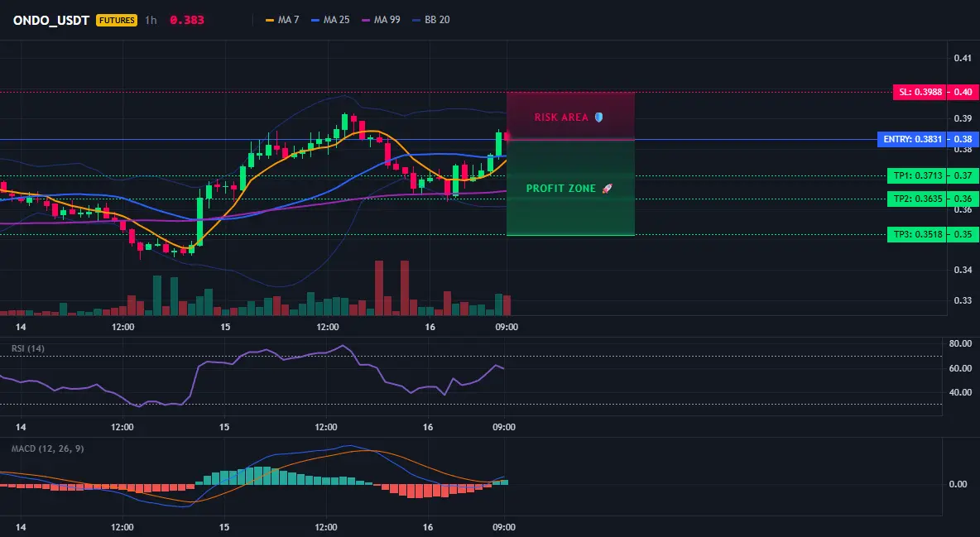Toggle the MA 25 legend item
Image resolution: width=980 pixels, height=537 pixels.
[329, 20]
